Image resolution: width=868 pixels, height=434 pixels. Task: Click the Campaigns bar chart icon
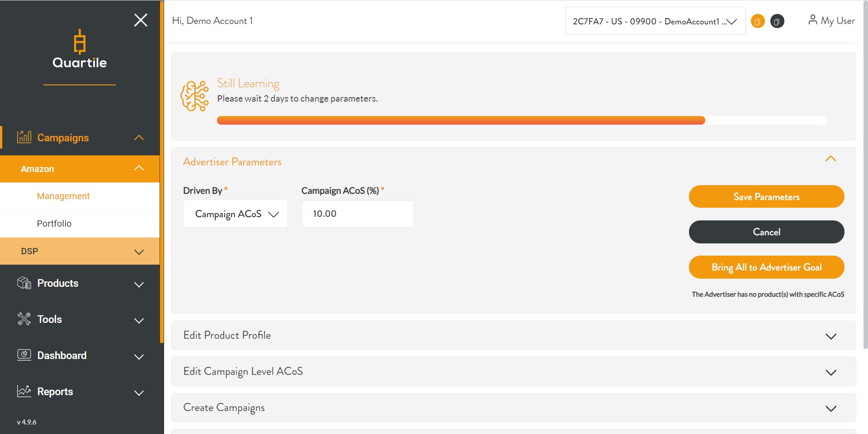click(24, 137)
